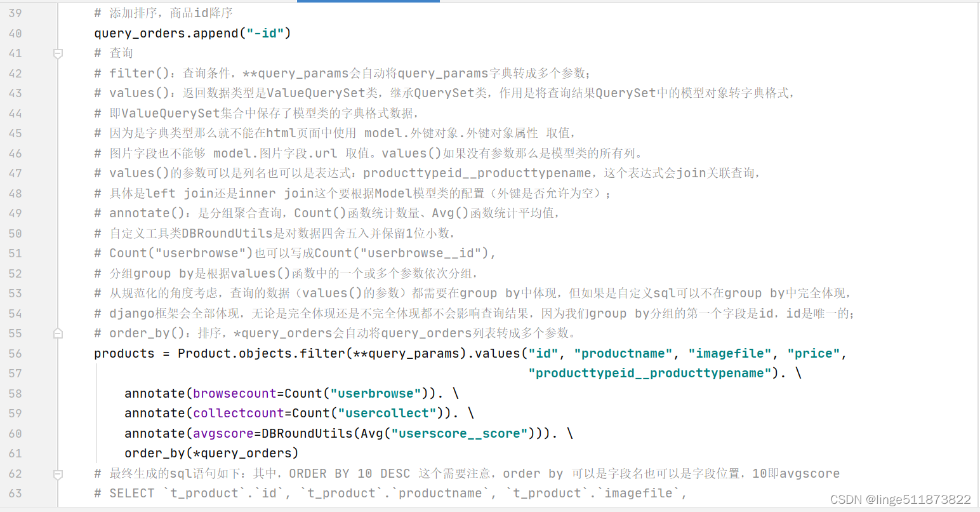Click the SELECT comment on line 63
The width and height of the screenshot is (980, 512).
tap(390, 493)
